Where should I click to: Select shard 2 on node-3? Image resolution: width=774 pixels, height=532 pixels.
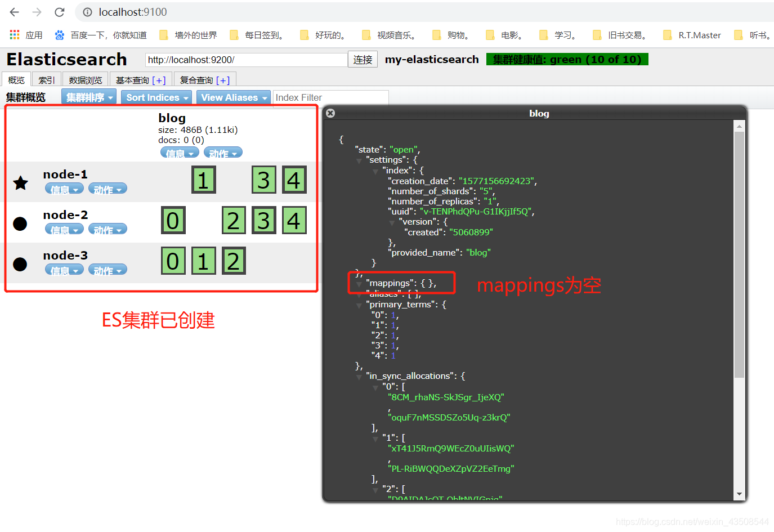pos(234,261)
